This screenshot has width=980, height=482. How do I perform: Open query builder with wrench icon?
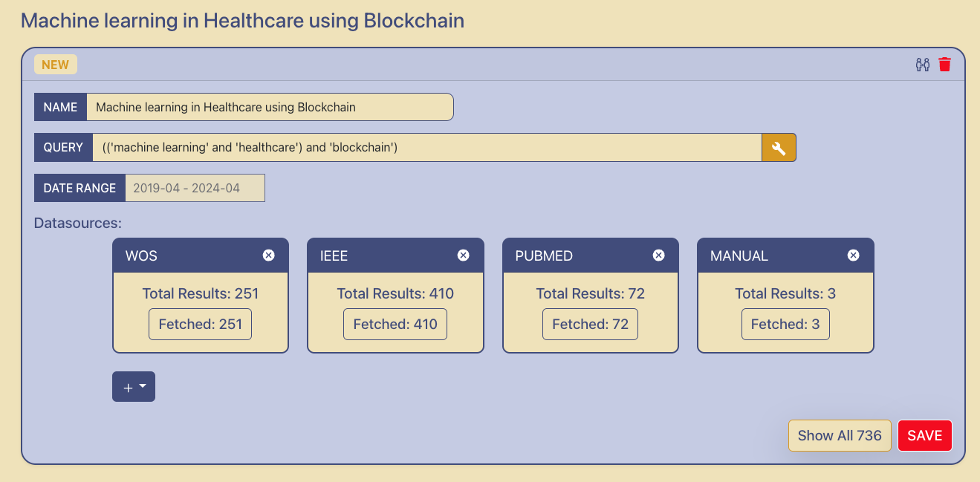tap(779, 148)
